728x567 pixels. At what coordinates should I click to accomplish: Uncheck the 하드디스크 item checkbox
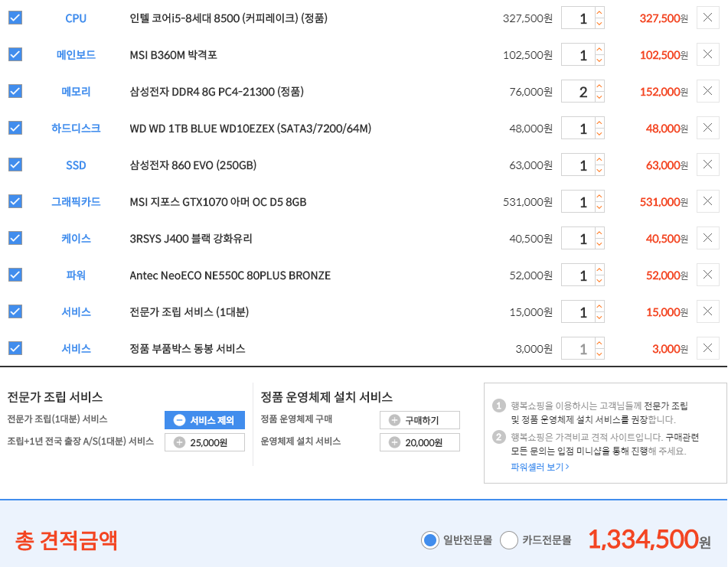tap(15, 128)
